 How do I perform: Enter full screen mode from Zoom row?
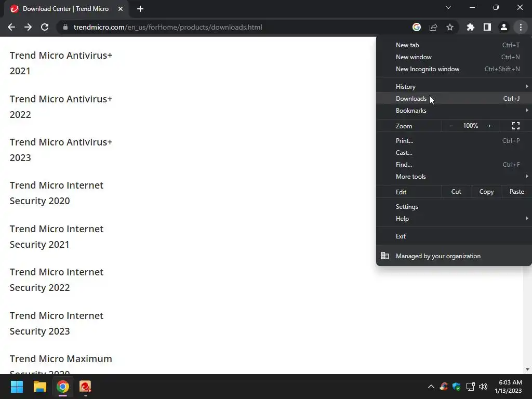tap(516, 126)
